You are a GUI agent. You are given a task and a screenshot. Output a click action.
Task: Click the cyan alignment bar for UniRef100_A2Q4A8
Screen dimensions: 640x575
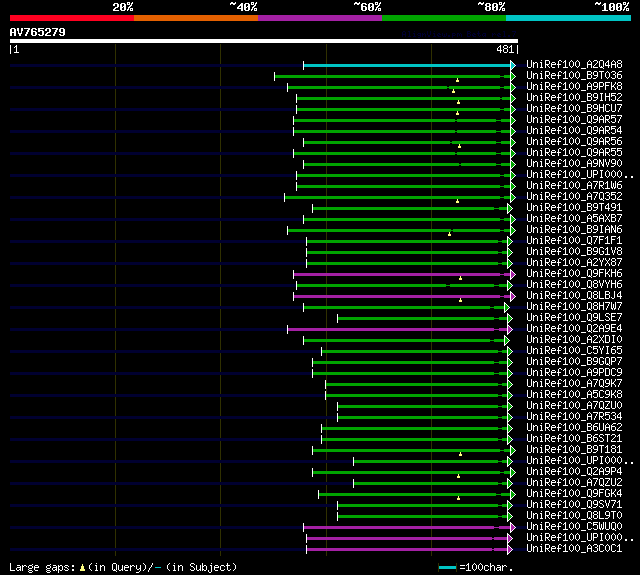(407, 65)
